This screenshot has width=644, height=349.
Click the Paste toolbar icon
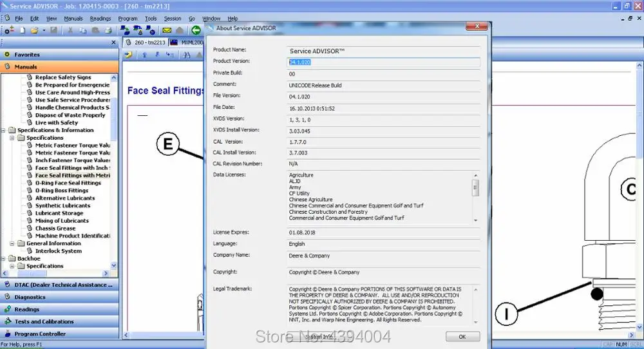[96, 30]
